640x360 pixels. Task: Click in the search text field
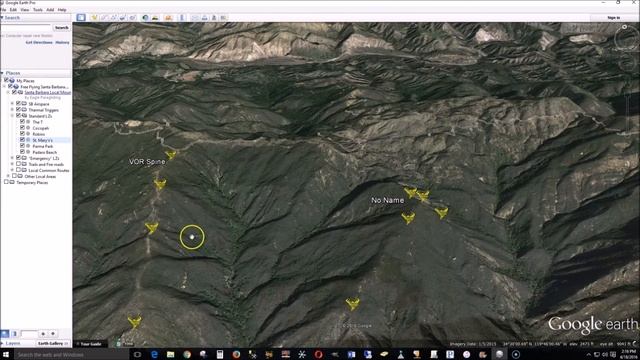(x=27, y=28)
